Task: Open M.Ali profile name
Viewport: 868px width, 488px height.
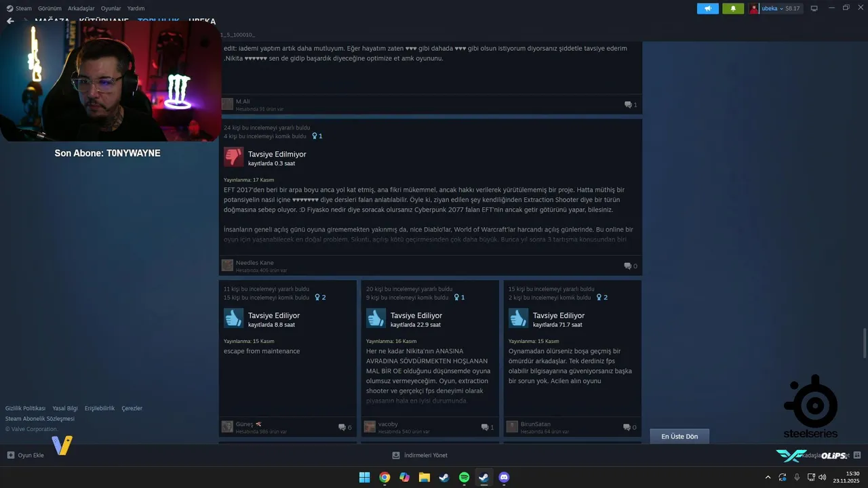Action: coord(243,101)
